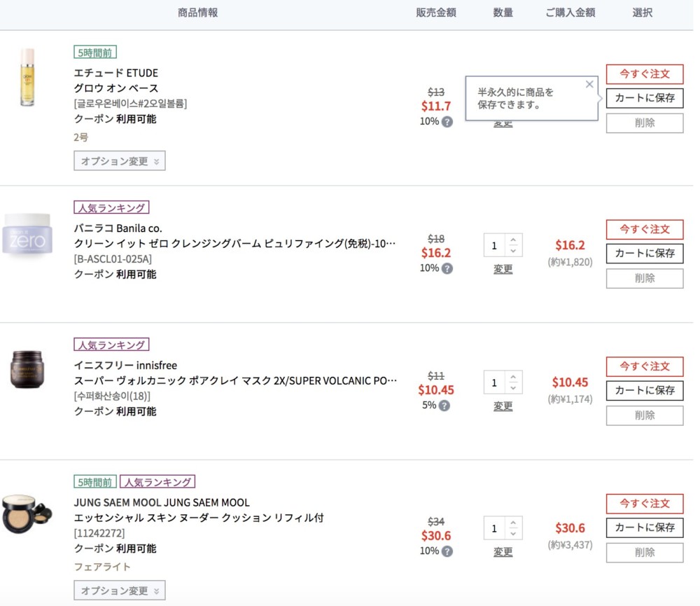Expand オプション変更 dropdown for ETUDE item
Viewport: 700px width, 606px height.
coord(120,161)
